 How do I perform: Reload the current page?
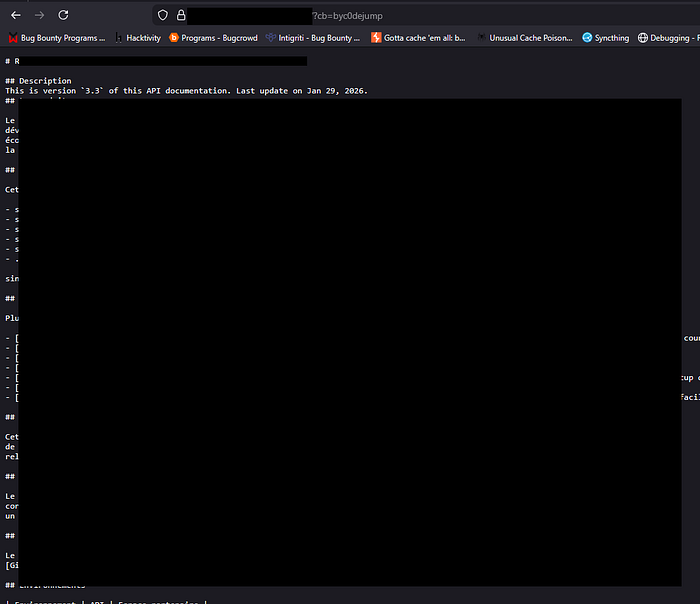click(63, 15)
